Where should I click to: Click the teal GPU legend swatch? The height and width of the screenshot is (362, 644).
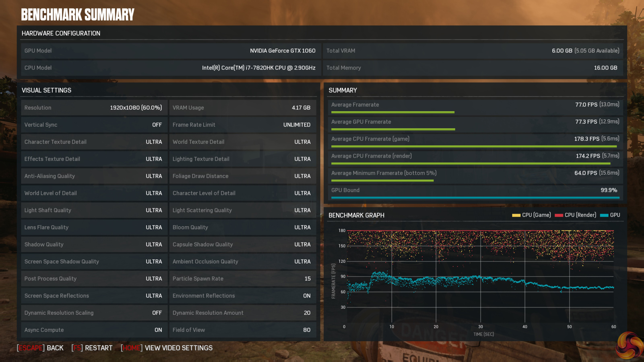[604, 215]
